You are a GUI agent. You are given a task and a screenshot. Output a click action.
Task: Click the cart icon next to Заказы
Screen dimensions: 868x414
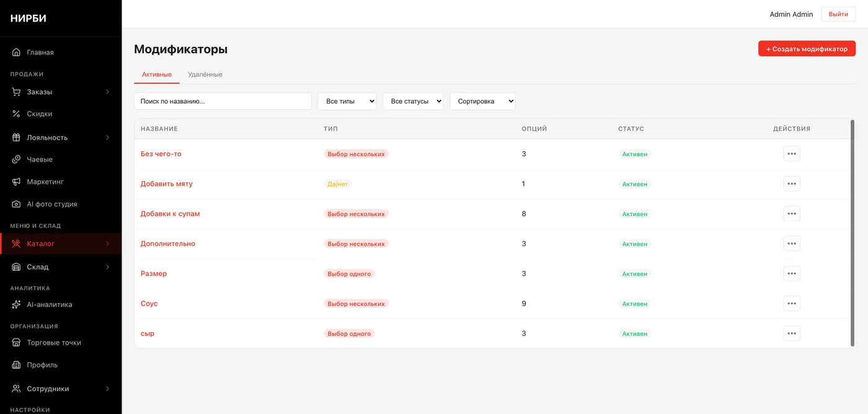coord(17,92)
